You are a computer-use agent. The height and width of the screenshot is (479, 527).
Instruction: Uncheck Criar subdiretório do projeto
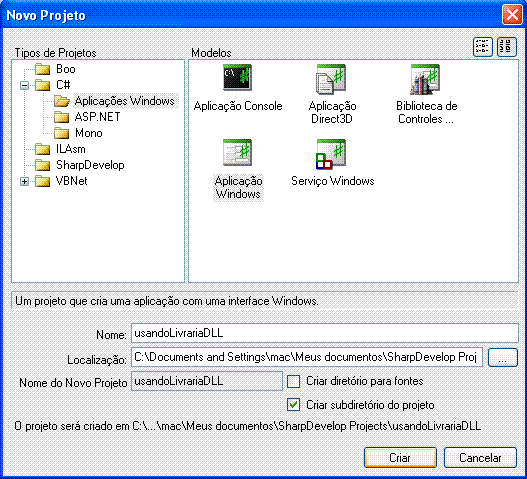point(293,405)
